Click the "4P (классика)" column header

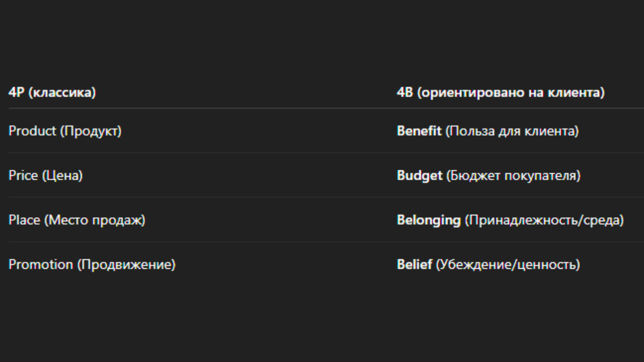click(52, 93)
